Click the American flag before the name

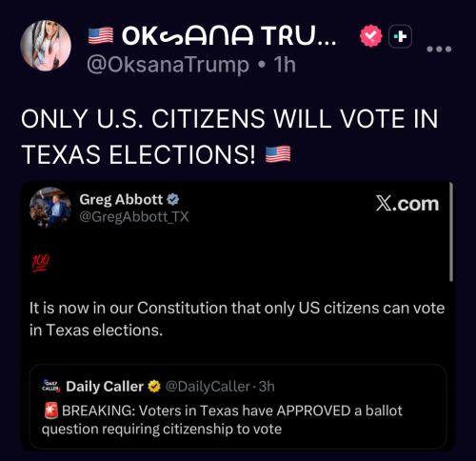coord(101,35)
